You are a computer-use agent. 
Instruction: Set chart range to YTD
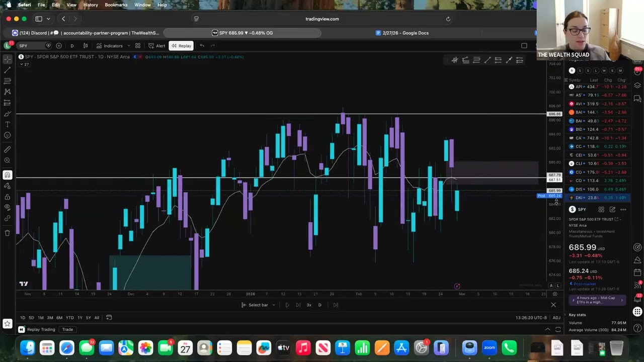pos(69,317)
